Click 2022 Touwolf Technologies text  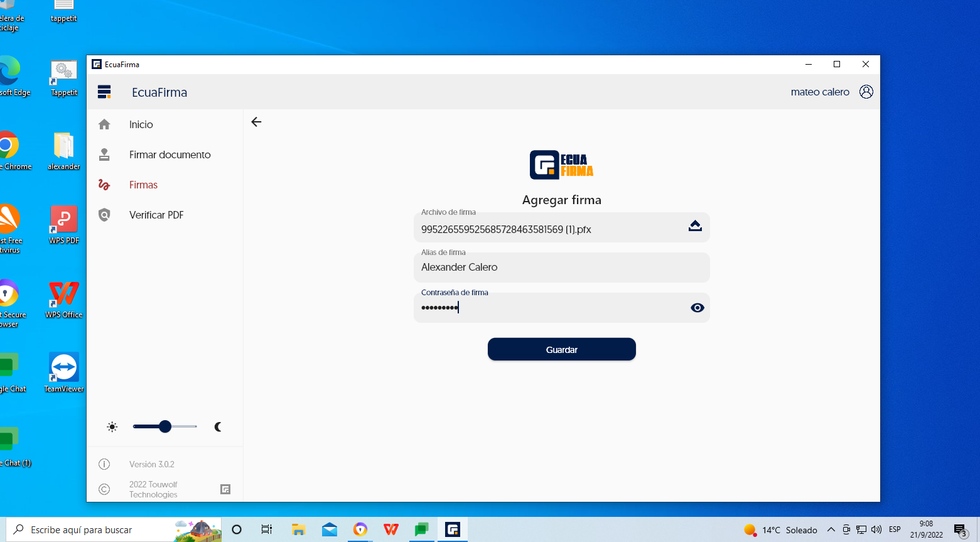[153, 489]
